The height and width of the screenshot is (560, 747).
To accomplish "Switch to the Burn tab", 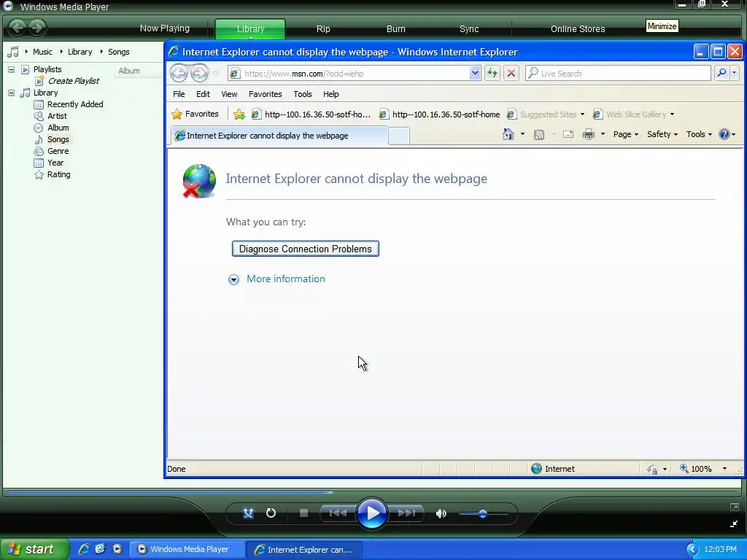I will pos(396,28).
